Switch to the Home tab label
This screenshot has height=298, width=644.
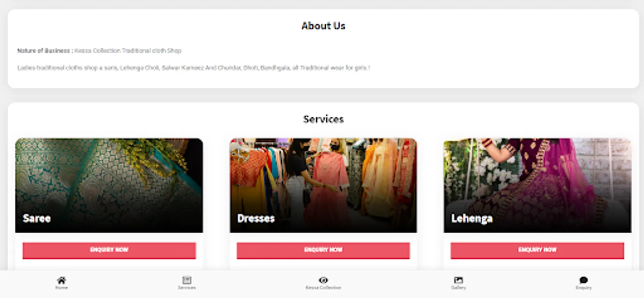coord(61,288)
